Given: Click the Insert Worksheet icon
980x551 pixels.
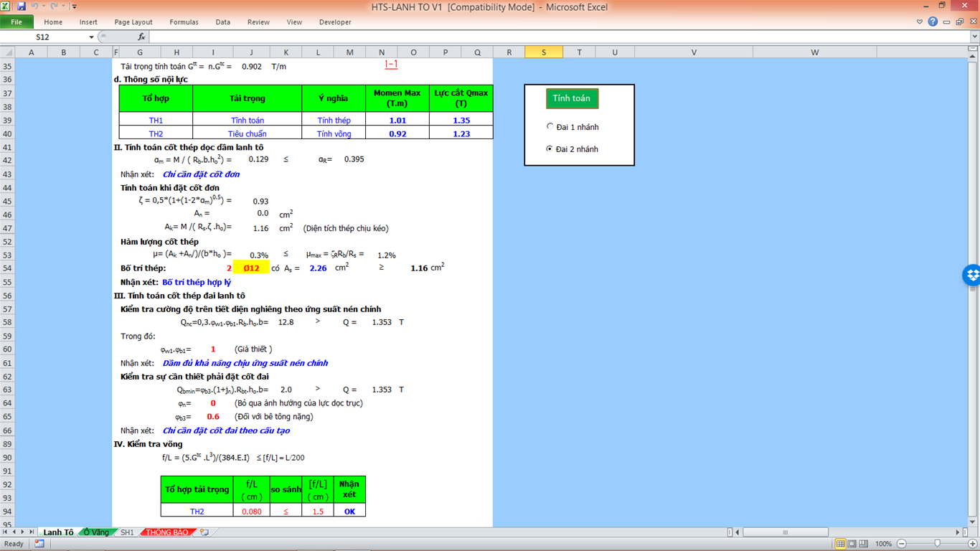Looking at the screenshot, I should [204, 532].
